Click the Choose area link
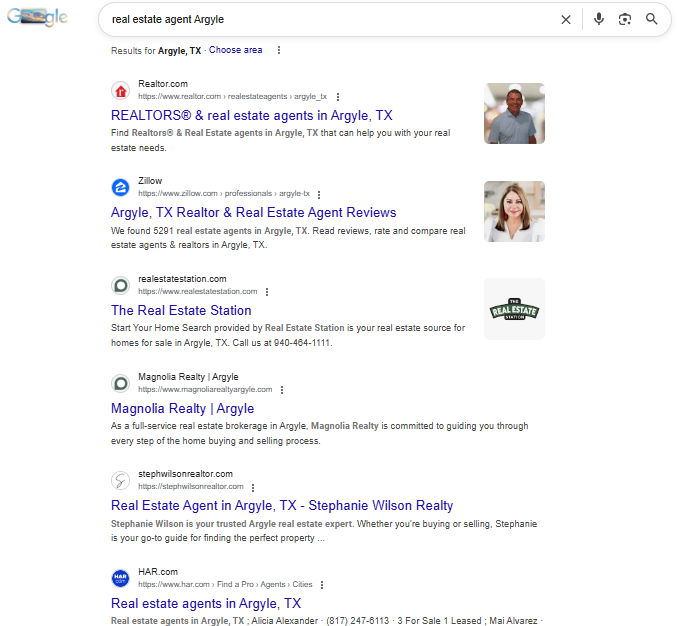This screenshot has width=677, height=626. 235,50
